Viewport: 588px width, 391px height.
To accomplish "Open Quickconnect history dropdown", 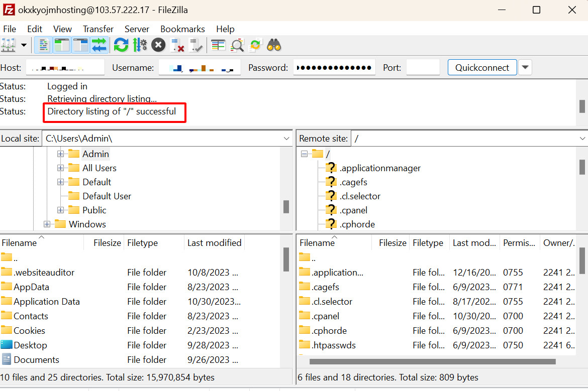I will pos(525,67).
